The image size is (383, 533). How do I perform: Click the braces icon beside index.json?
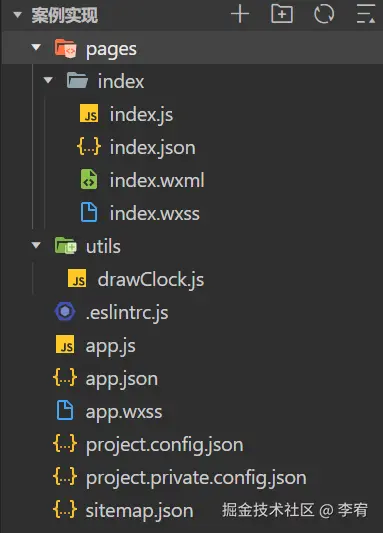coord(89,147)
